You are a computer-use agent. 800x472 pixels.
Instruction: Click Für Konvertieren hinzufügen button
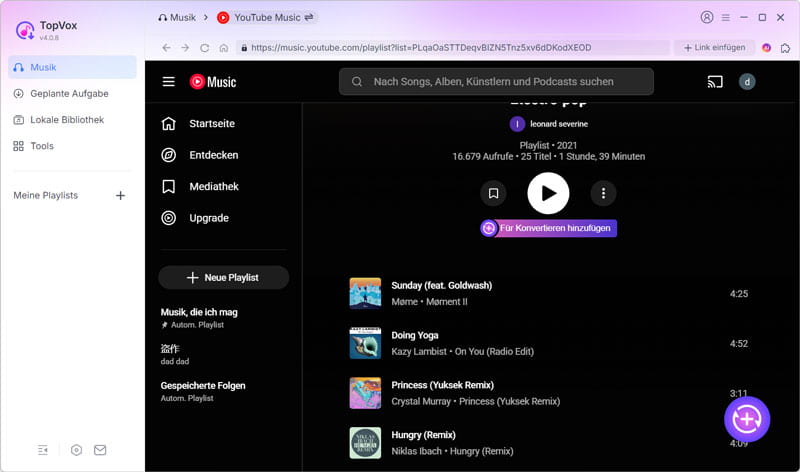tap(548, 228)
